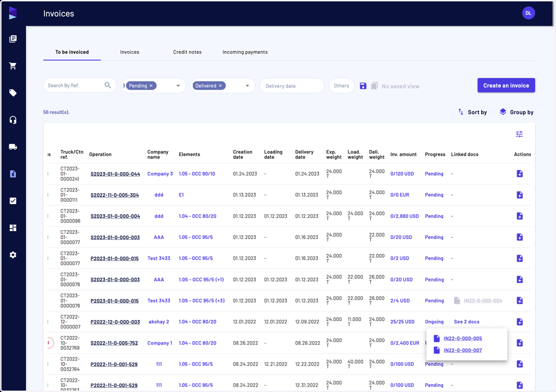Open element E1 link
This screenshot has width=556, height=392.
tap(181, 195)
